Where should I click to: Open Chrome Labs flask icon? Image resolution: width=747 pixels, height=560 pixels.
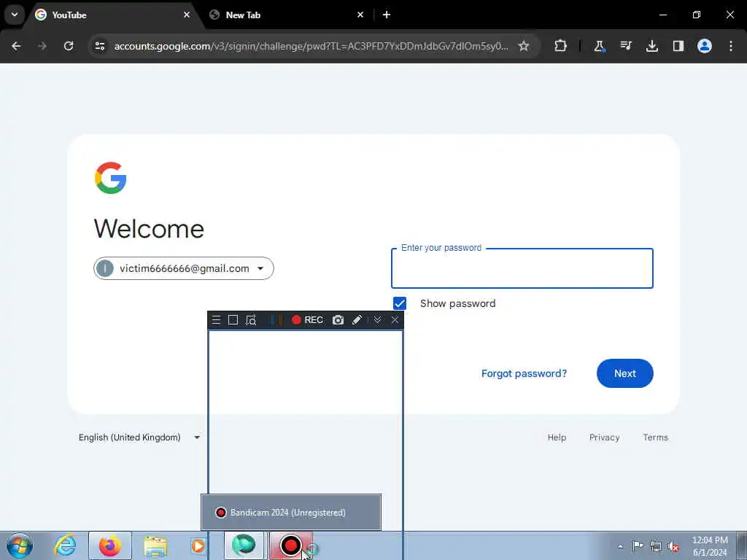[x=600, y=46]
